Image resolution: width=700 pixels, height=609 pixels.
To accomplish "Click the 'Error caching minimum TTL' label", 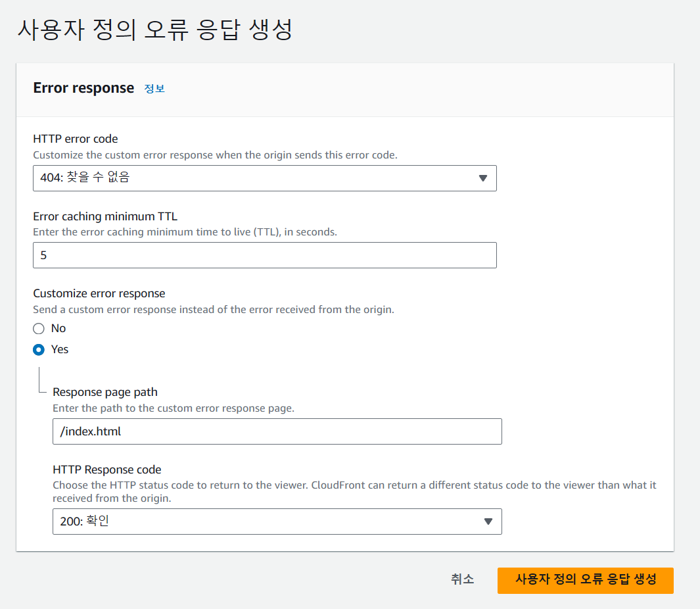I will (x=105, y=216).
